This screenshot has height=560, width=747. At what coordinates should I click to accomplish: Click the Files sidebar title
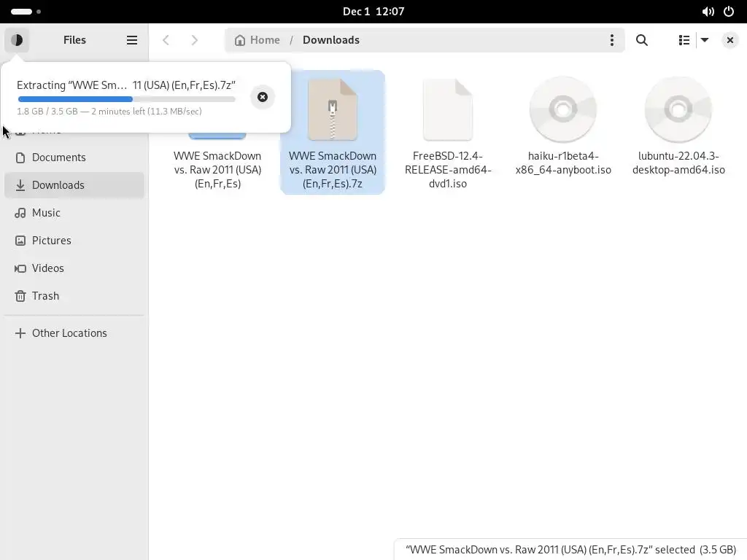(x=75, y=40)
